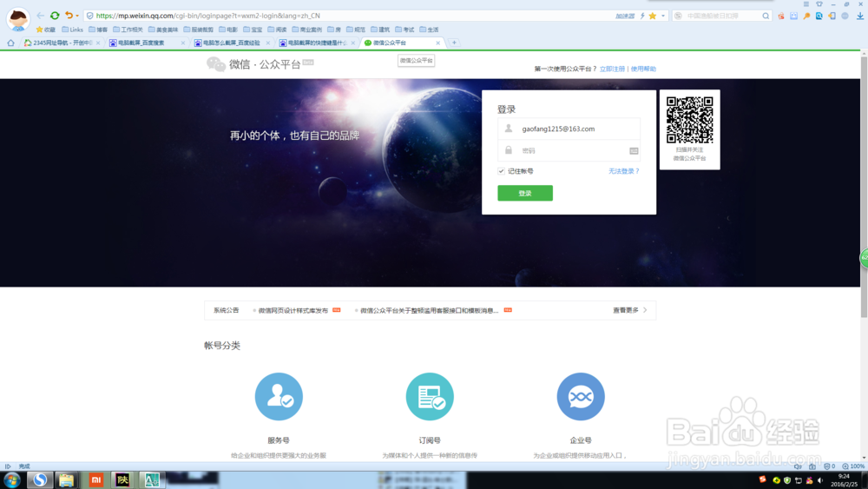Click the address bar URL
868x489 pixels.
pyautogui.click(x=207, y=16)
